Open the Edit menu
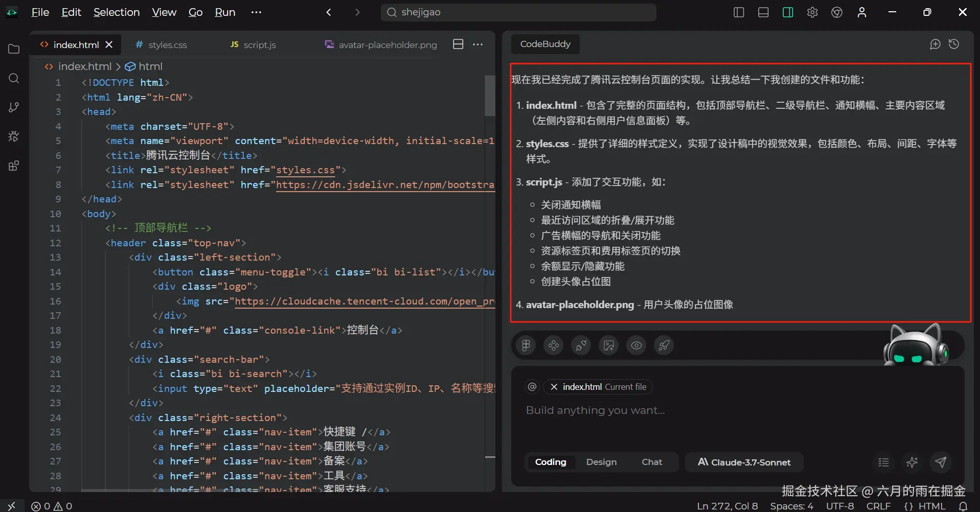Image resolution: width=980 pixels, height=512 pixels. click(72, 12)
